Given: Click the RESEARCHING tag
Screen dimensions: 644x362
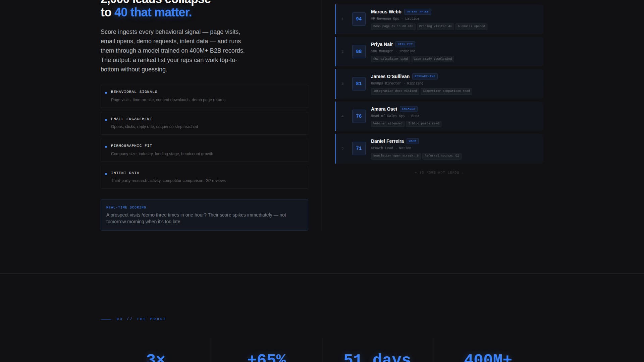Looking at the screenshot, I should [425, 76].
